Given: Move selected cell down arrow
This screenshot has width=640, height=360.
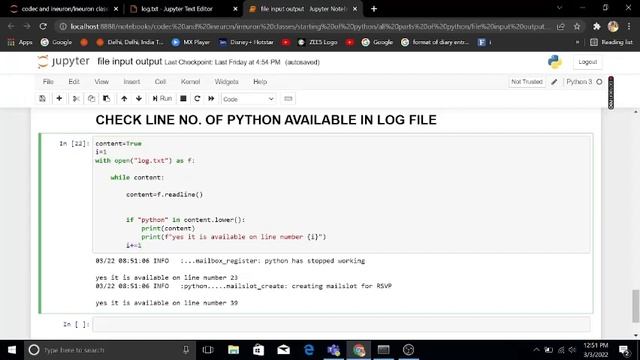Looking at the screenshot, I should click(x=139, y=99).
